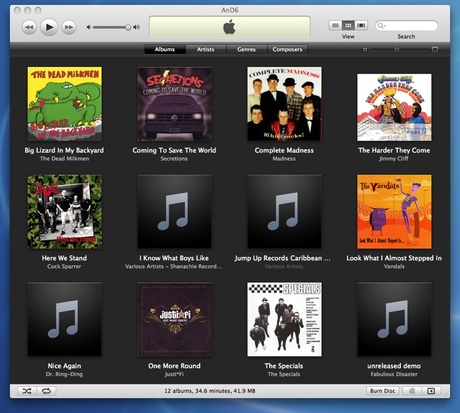Click 'Complete Madness' album title
Screen dimensions: 460x413
coord(284,150)
